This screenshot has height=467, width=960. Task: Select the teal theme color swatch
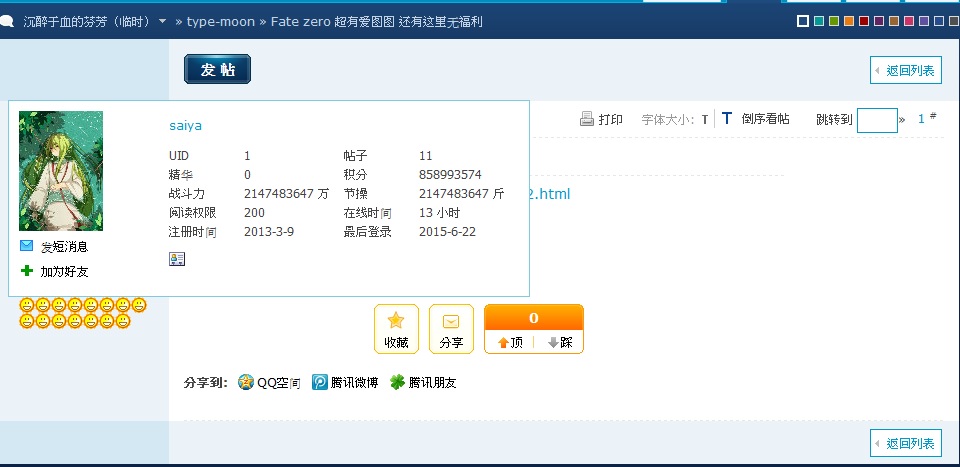point(819,21)
